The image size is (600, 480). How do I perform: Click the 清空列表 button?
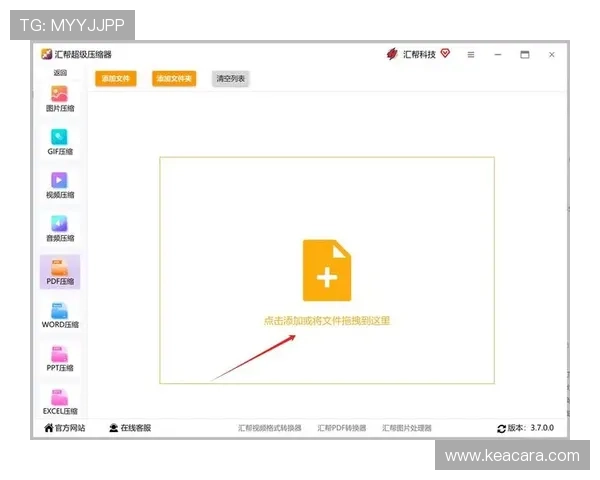230,78
